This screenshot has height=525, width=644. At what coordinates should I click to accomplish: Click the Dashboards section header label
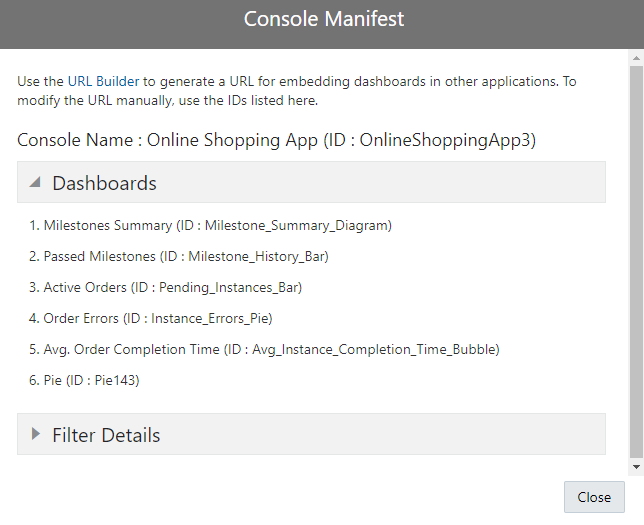(x=104, y=183)
